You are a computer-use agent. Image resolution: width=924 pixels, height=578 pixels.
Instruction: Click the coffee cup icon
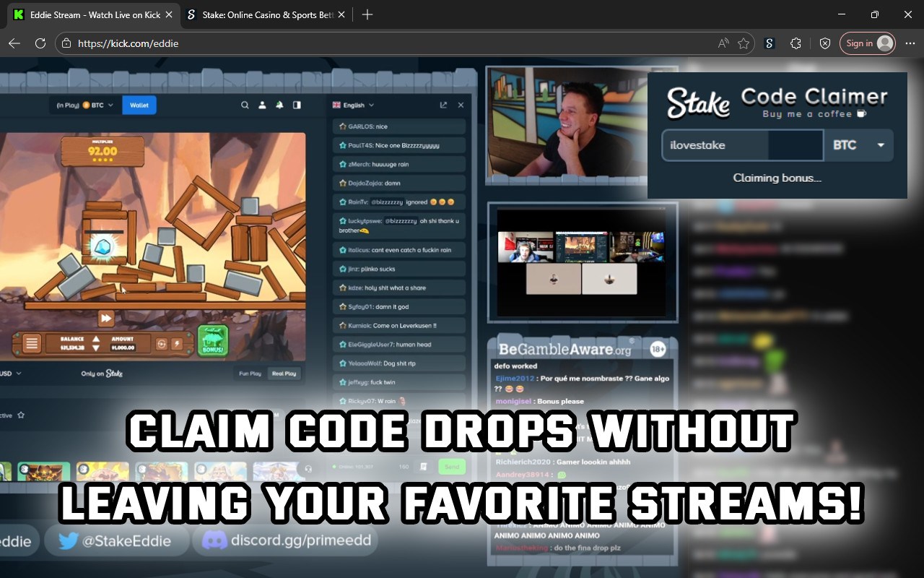pos(860,114)
